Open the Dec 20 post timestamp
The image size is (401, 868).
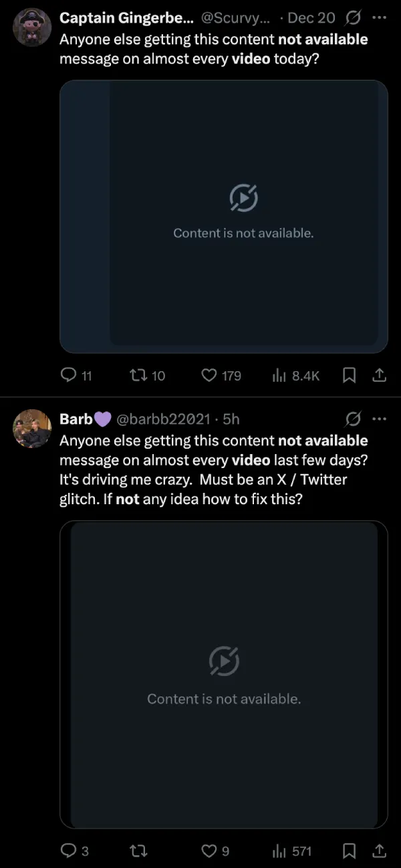click(x=311, y=18)
